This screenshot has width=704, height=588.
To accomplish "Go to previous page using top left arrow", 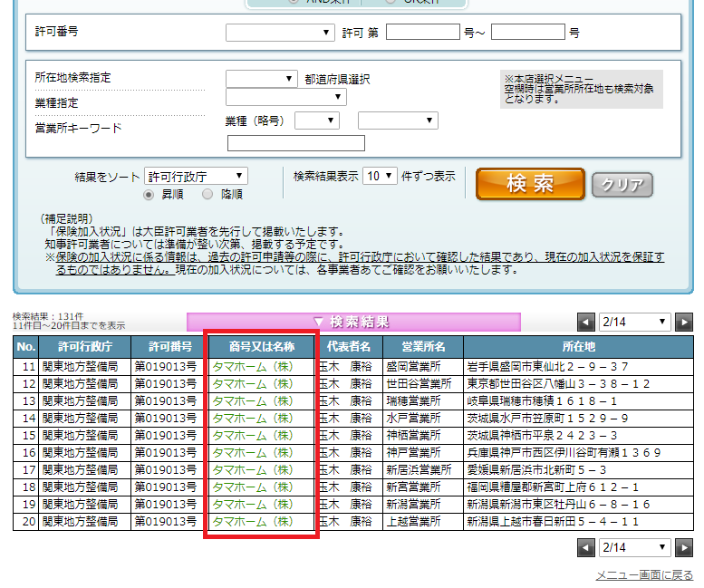I will pos(586,322).
